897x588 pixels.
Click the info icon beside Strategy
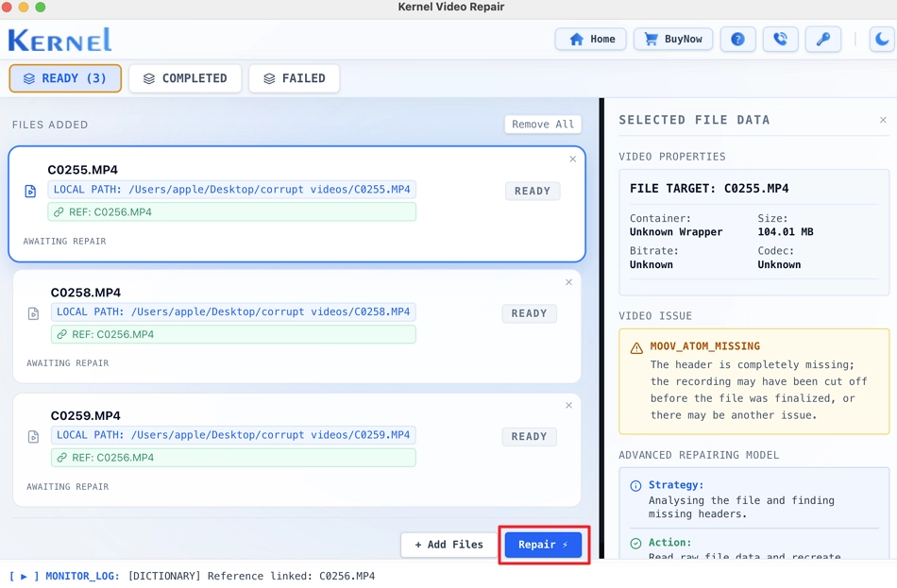tap(635, 486)
